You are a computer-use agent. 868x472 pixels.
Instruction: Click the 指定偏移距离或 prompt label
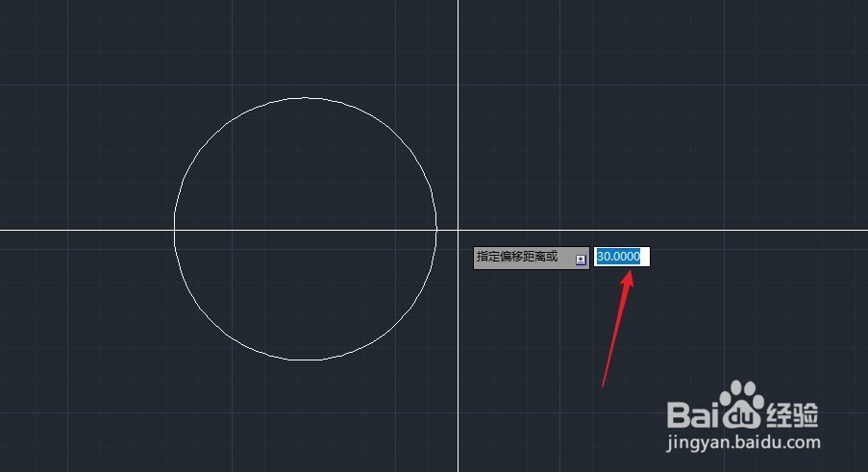(x=517, y=257)
